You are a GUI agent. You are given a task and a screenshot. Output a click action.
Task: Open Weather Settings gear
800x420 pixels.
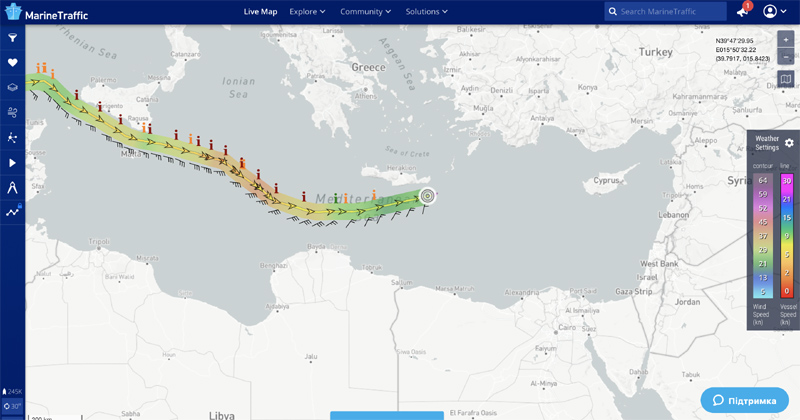[x=789, y=143]
